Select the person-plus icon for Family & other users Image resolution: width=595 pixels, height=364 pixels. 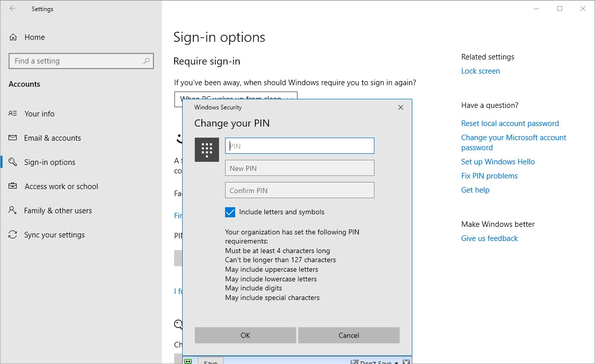(13, 210)
